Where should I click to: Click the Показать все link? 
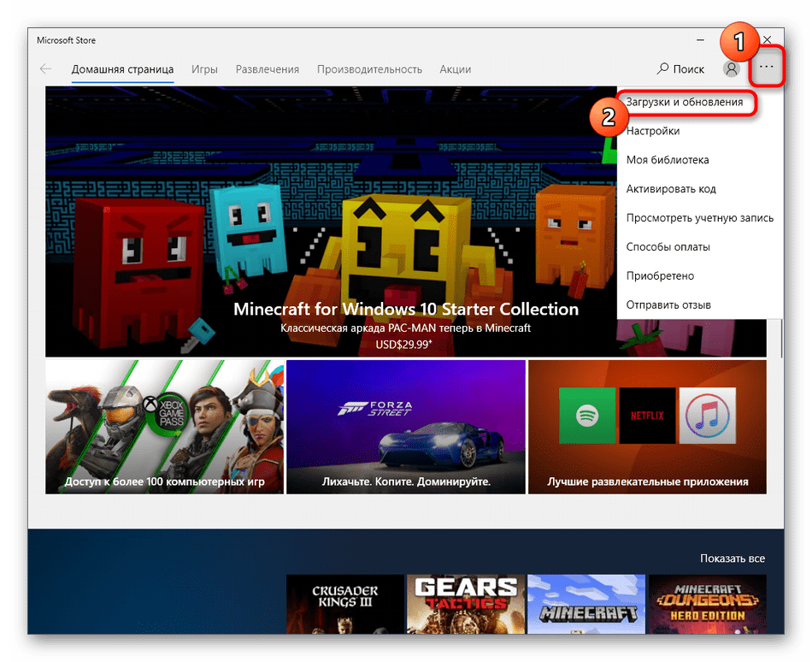[x=732, y=559]
